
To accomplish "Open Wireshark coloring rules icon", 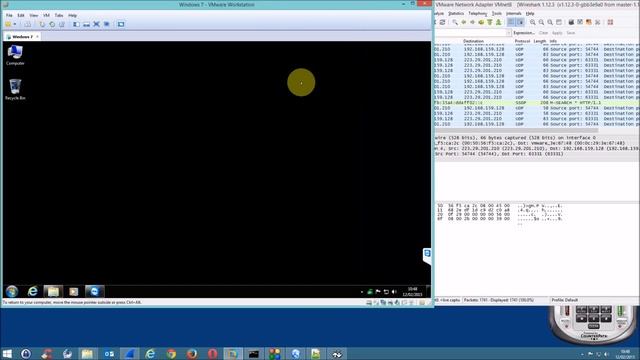I will pyautogui.click(x=589, y=22).
